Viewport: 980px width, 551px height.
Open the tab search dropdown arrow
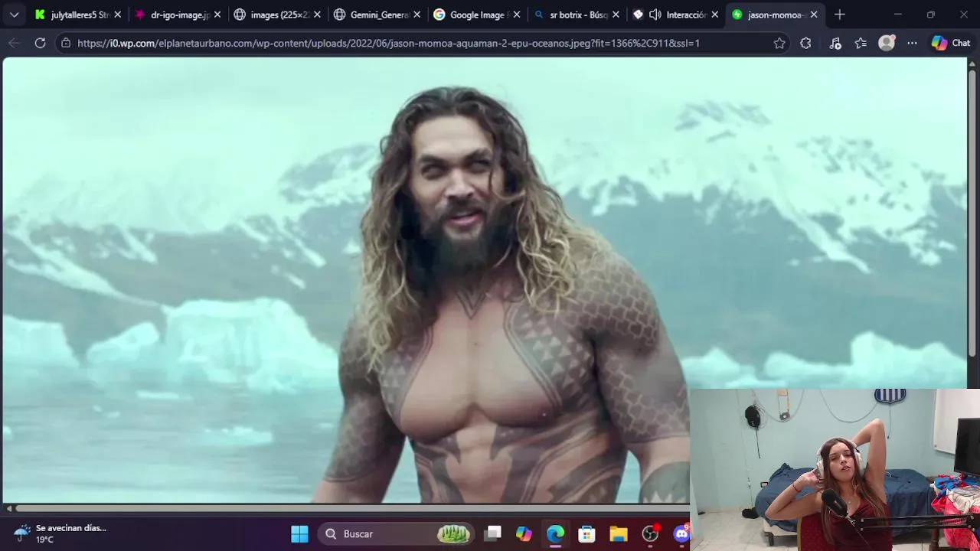click(x=14, y=15)
